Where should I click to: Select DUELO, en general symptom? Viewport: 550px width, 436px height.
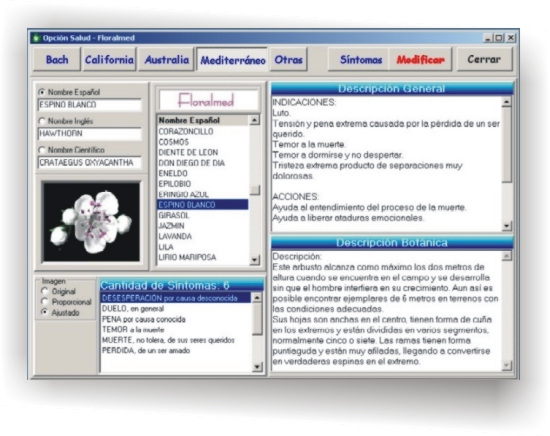(175, 309)
